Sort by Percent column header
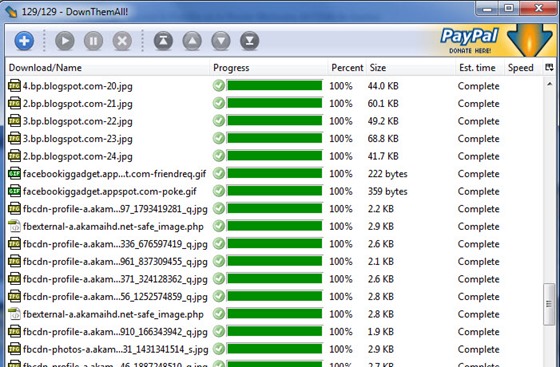 (347, 67)
